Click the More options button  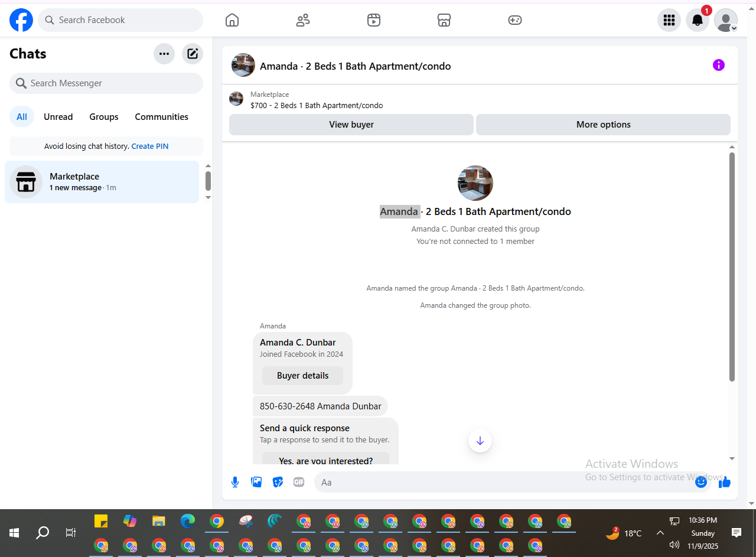tap(604, 125)
